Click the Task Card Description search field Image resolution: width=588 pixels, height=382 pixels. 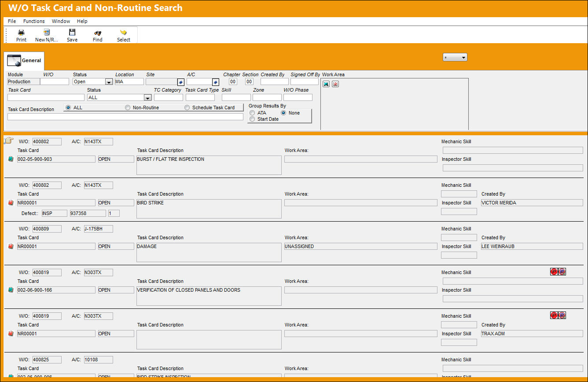coord(125,117)
